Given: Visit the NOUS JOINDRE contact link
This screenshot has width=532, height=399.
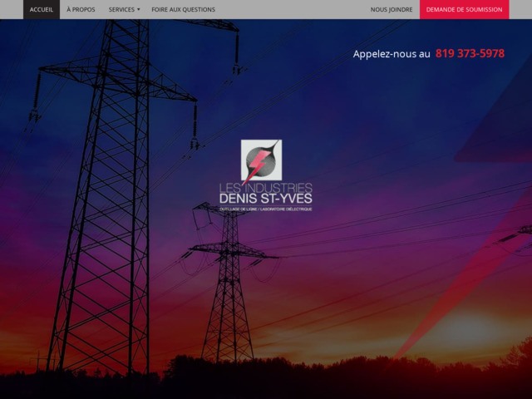Looking at the screenshot, I should (392, 10).
